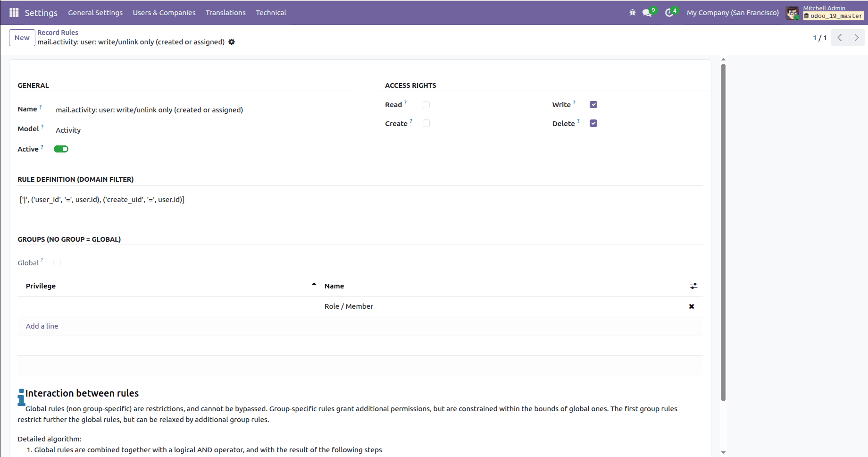Click the Mitchell Admin user avatar
The height and width of the screenshot is (457, 868).
tap(793, 13)
